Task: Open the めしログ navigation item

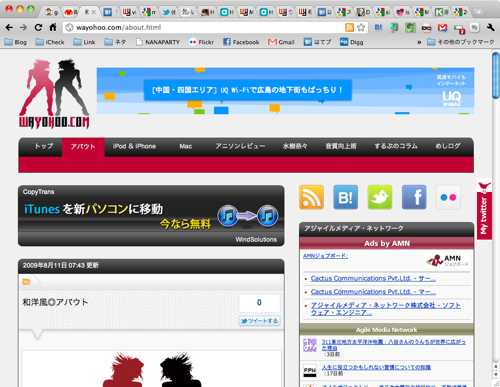Action: click(x=448, y=146)
